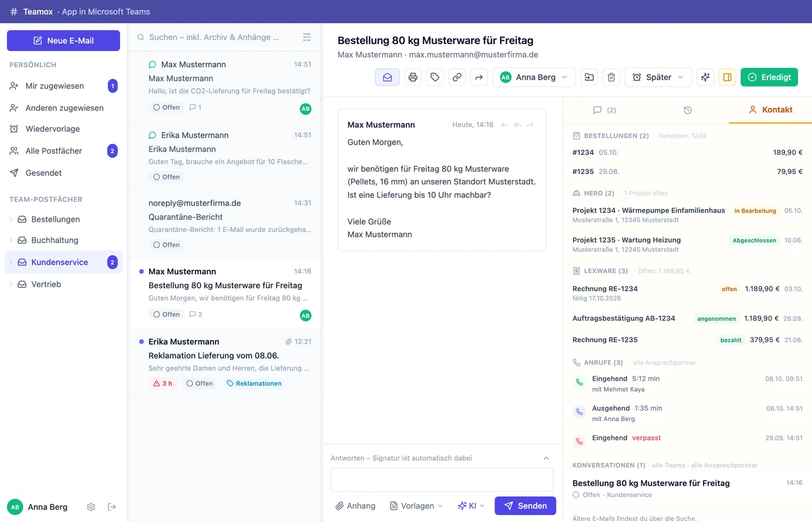Open Mir zugewiesen in the sidebar
The image size is (812, 522).
[x=64, y=86]
